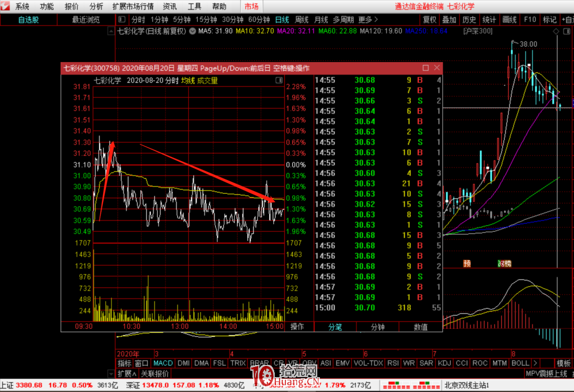Switch to 1分钟 period
This screenshot has width=574, height=392.
(x=159, y=20)
